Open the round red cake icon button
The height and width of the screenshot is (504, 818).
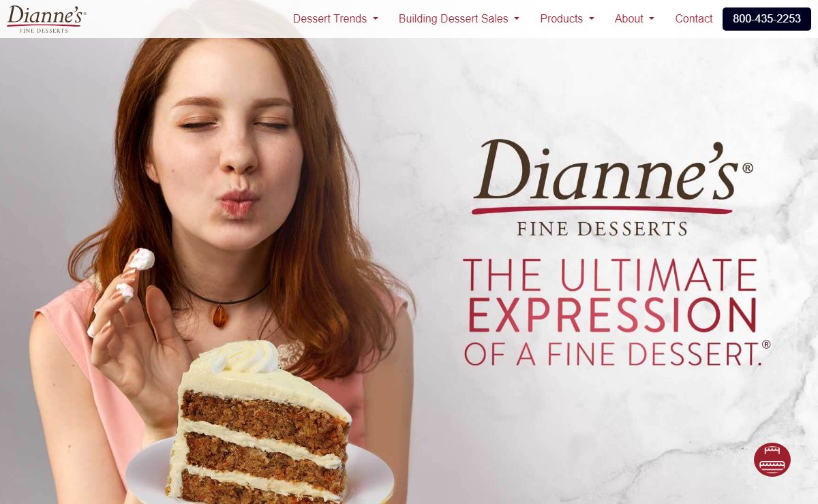(772, 460)
